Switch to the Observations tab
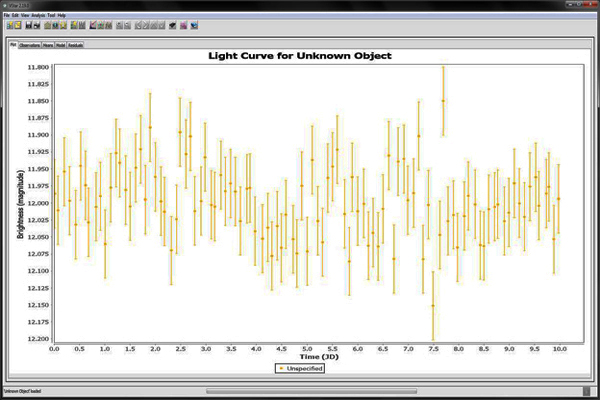This screenshot has height=400, width=600. pos(29,45)
